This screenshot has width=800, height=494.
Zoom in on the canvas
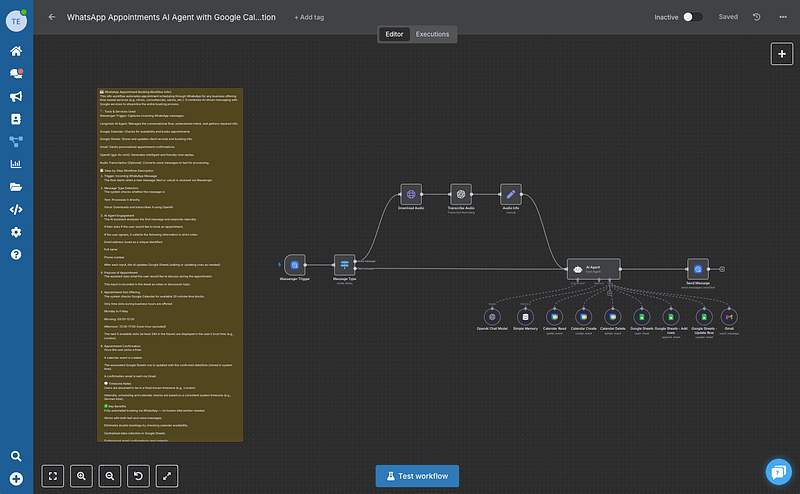81,476
